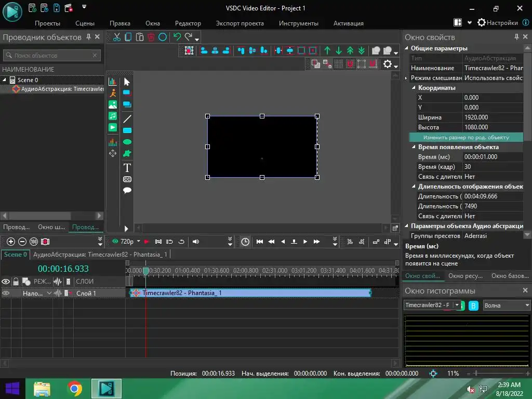Click Изменить размер по род. объекту button
532x399 pixels.
click(x=465, y=138)
